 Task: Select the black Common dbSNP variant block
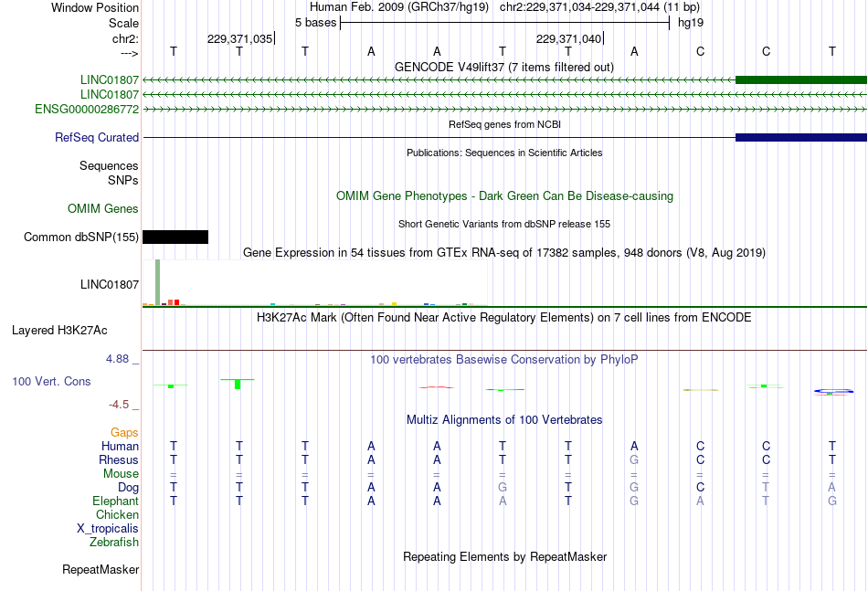click(x=175, y=237)
